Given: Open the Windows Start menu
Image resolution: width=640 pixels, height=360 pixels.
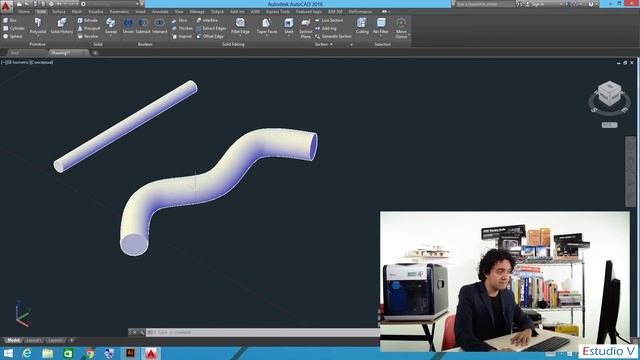Looking at the screenshot, I should pyautogui.click(x=8, y=353).
